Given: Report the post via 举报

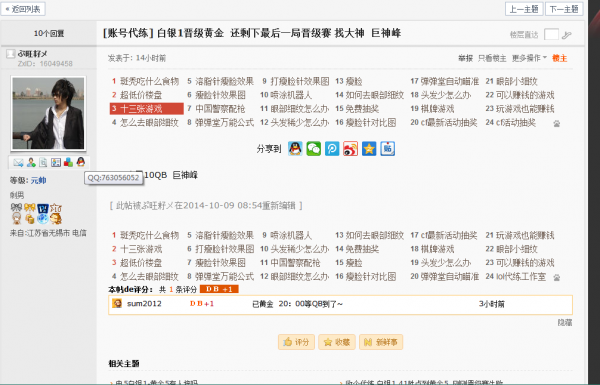Looking at the screenshot, I should pos(465,58).
